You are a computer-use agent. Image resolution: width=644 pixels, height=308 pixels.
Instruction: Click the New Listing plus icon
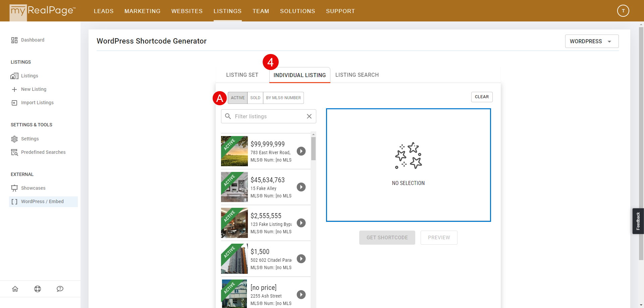click(x=14, y=89)
